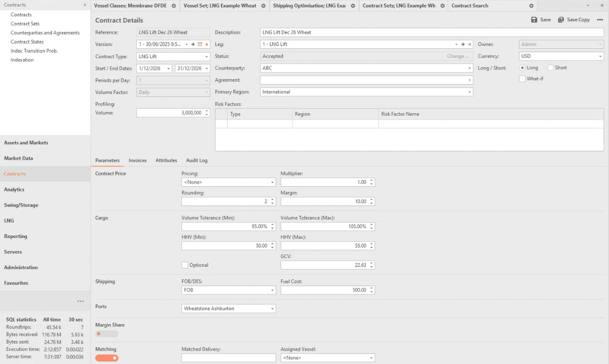Viewport: 609px width, 364px height.
Task: Switch to the Invoices tab
Action: 138,161
